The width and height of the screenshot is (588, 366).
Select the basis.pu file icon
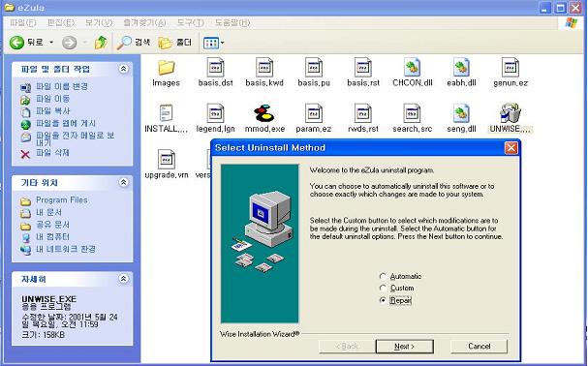coord(314,68)
